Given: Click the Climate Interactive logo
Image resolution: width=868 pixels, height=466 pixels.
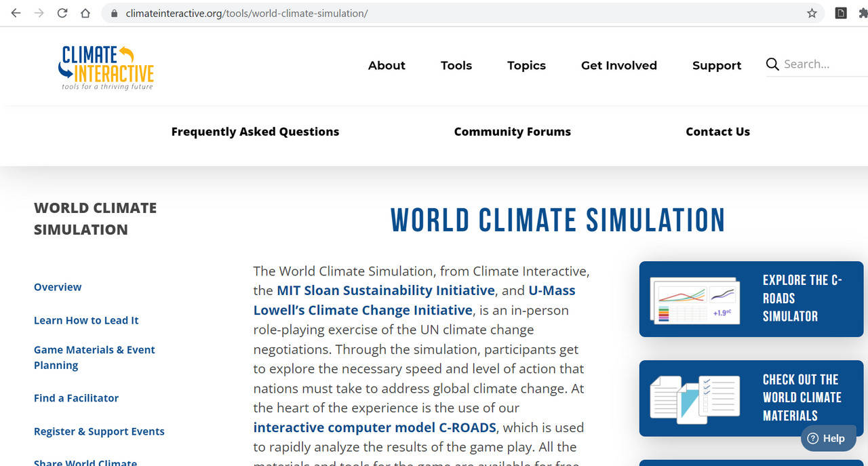Looking at the screenshot, I should point(106,66).
